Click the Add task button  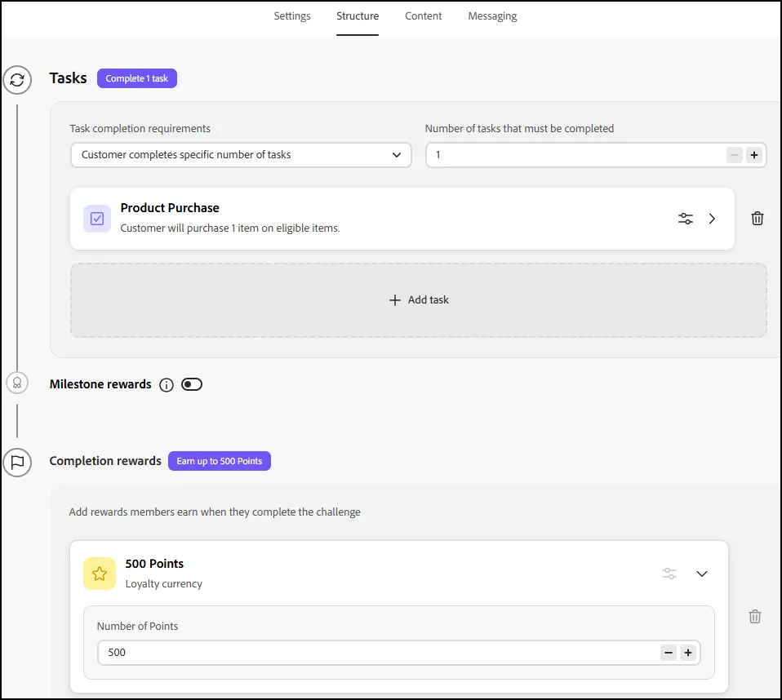point(419,300)
